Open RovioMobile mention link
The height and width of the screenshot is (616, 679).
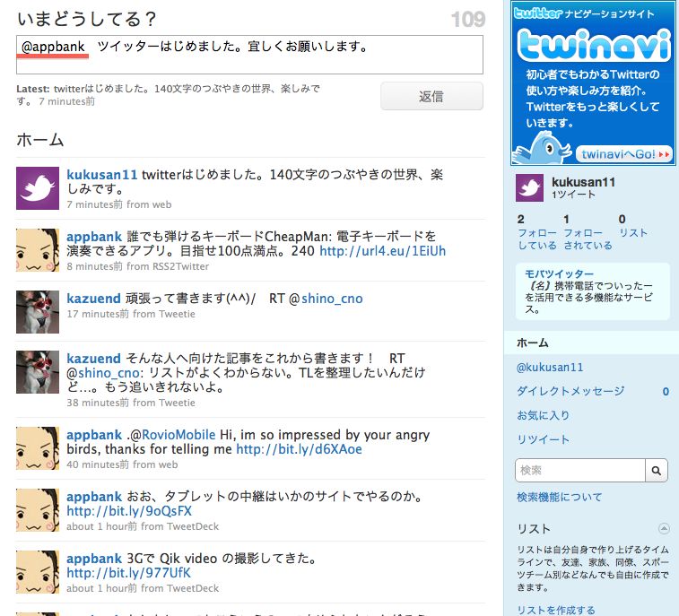pos(178,435)
